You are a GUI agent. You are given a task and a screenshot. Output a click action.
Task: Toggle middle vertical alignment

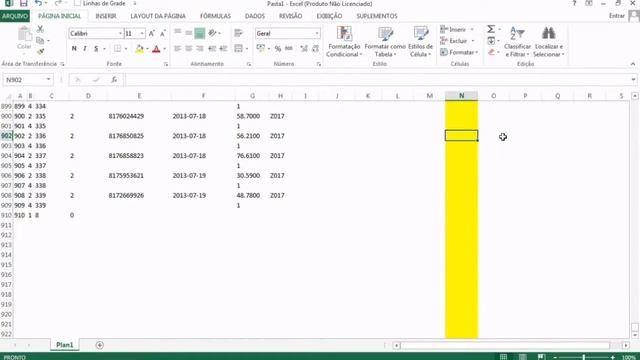click(x=189, y=33)
